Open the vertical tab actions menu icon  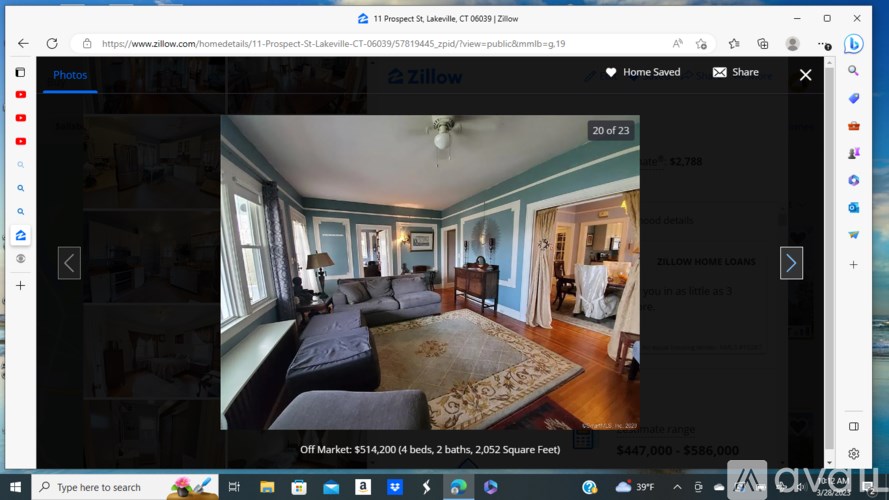tap(20, 72)
